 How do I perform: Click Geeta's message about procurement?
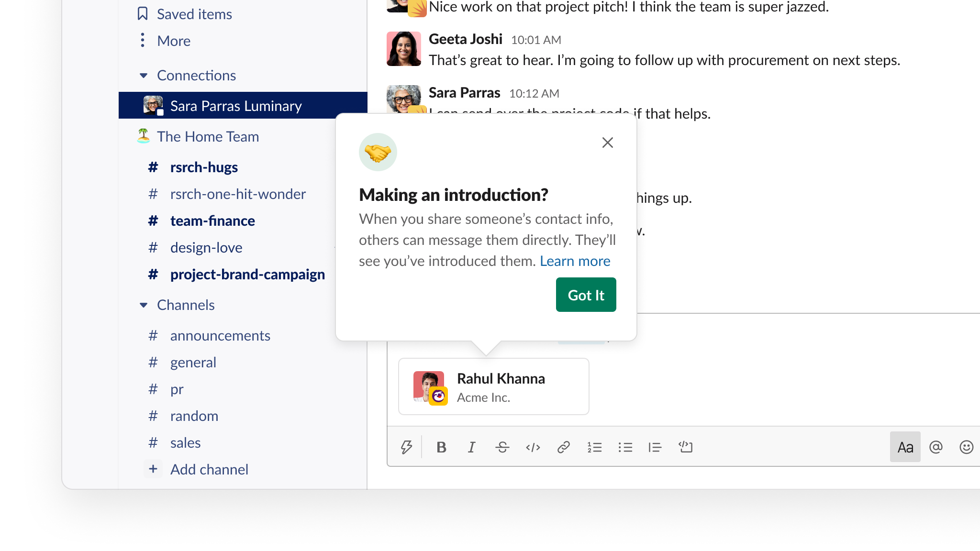pyautogui.click(x=665, y=60)
